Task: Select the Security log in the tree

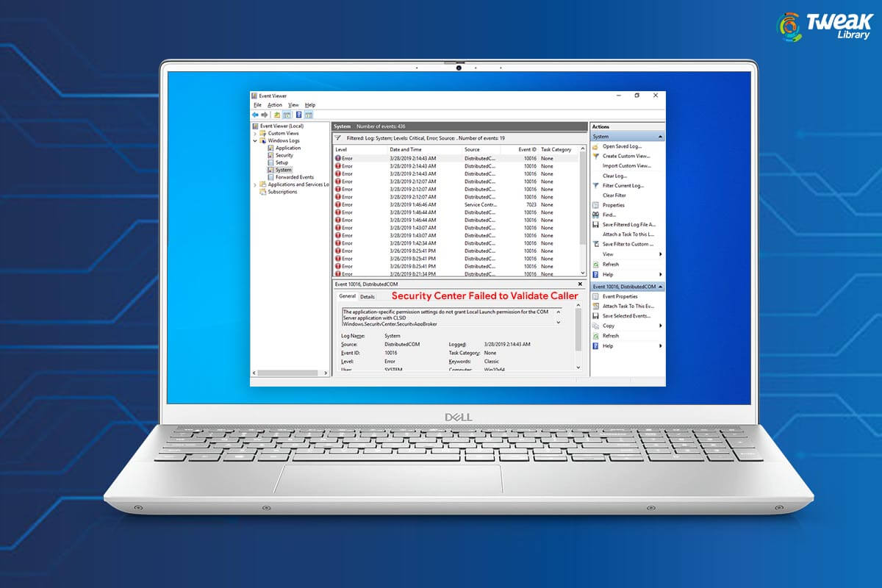Action: (x=284, y=155)
